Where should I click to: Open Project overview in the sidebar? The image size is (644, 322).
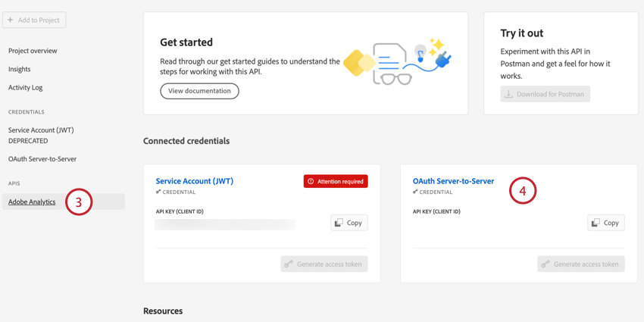coord(33,51)
